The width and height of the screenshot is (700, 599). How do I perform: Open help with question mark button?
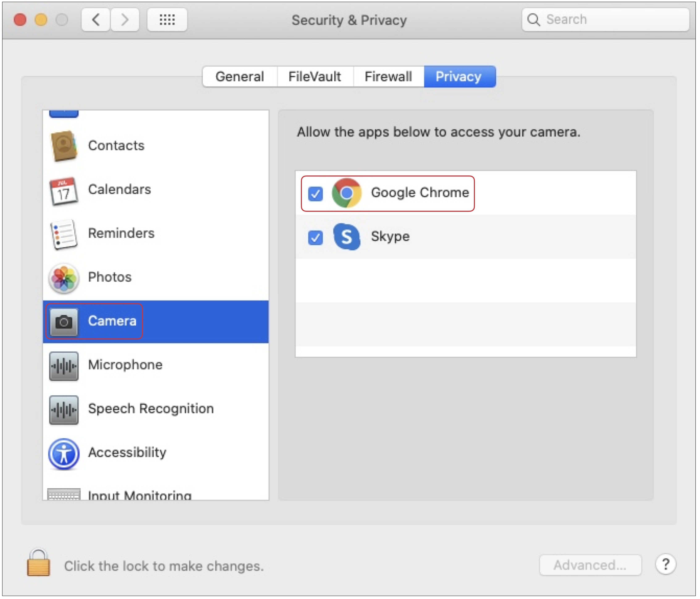coord(666,564)
